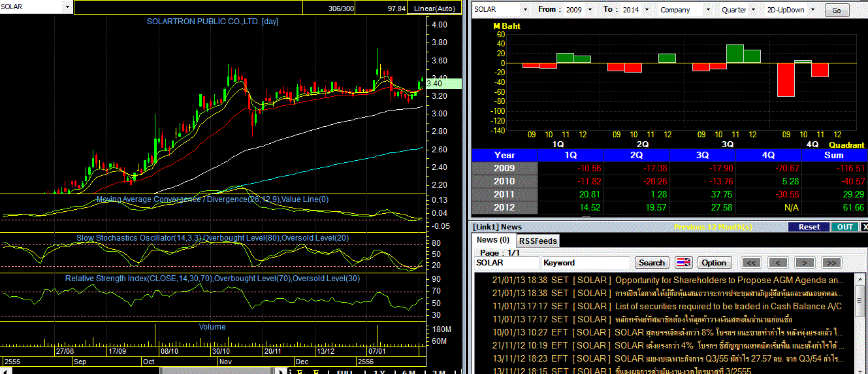Click the 1Q column header in table
This screenshot has height=374, width=868.
pyautogui.click(x=571, y=155)
